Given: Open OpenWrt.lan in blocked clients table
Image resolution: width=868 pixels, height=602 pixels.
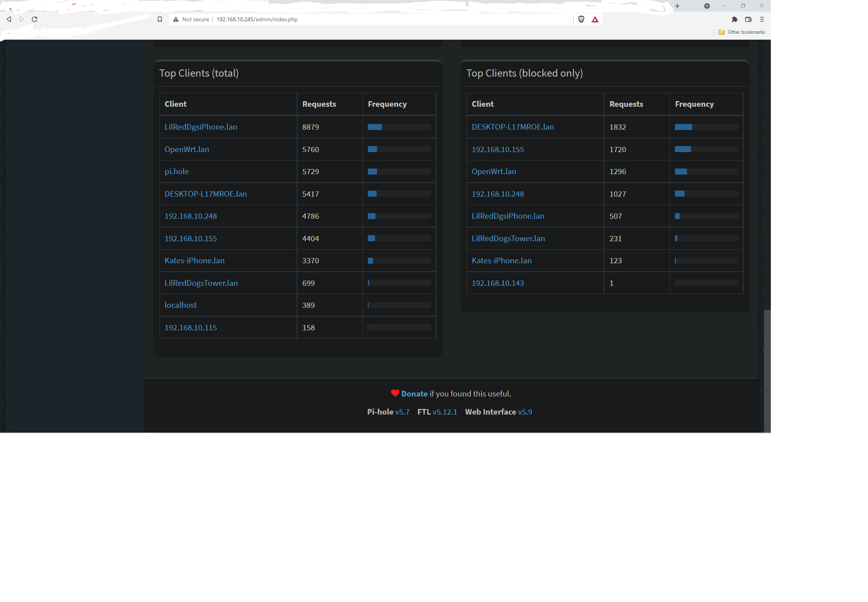Looking at the screenshot, I should coord(494,171).
